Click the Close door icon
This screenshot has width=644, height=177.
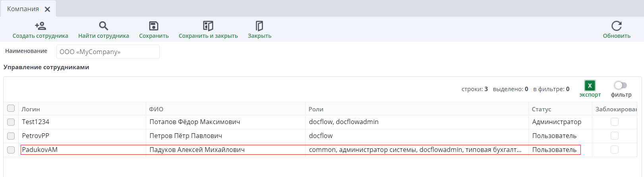259,26
